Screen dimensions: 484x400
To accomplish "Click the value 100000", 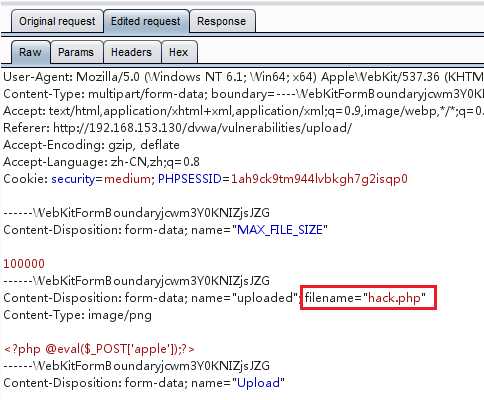I will point(24,264).
